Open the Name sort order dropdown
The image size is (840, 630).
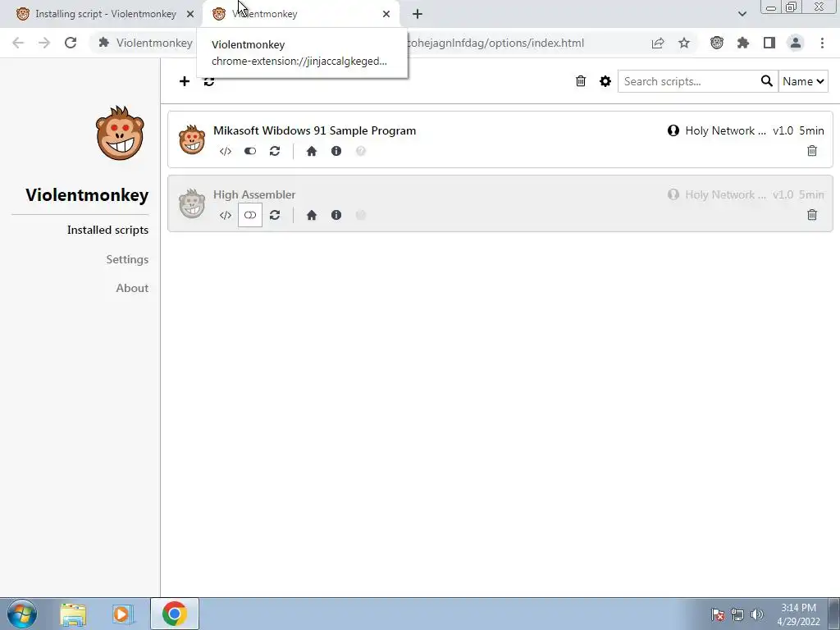[x=803, y=81]
